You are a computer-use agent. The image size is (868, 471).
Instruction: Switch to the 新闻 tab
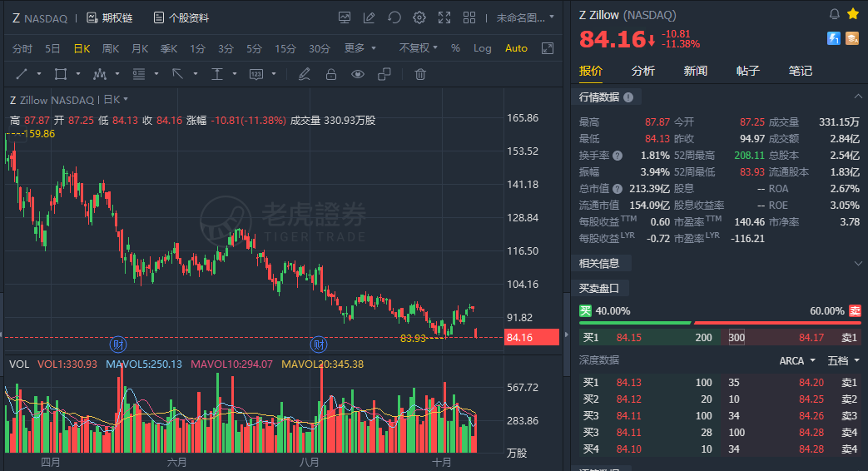click(x=695, y=71)
